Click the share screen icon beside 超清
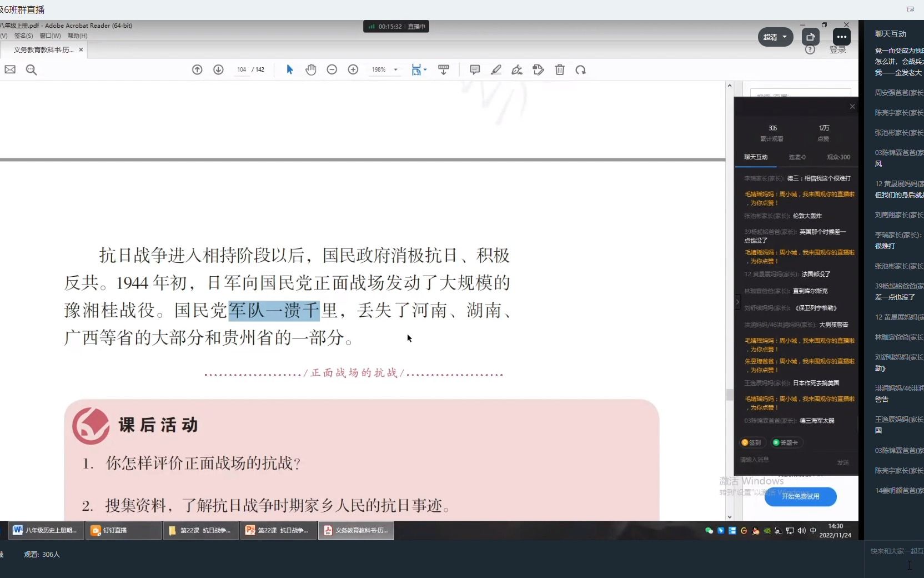Image resolution: width=924 pixels, height=578 pixels. pyautogui.click(x=811, y=37)
